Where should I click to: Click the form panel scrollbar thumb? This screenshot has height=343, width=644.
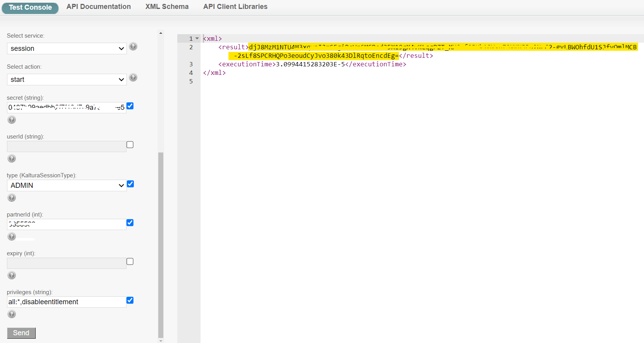(x=161, y=245)
